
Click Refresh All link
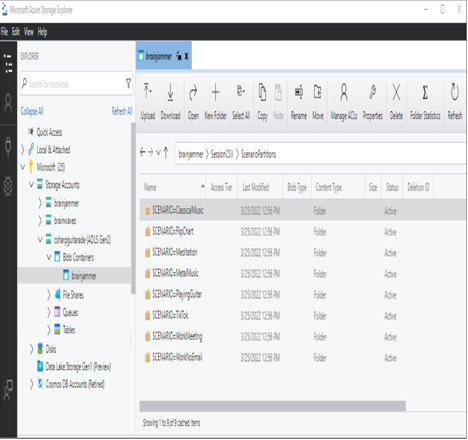122,111
